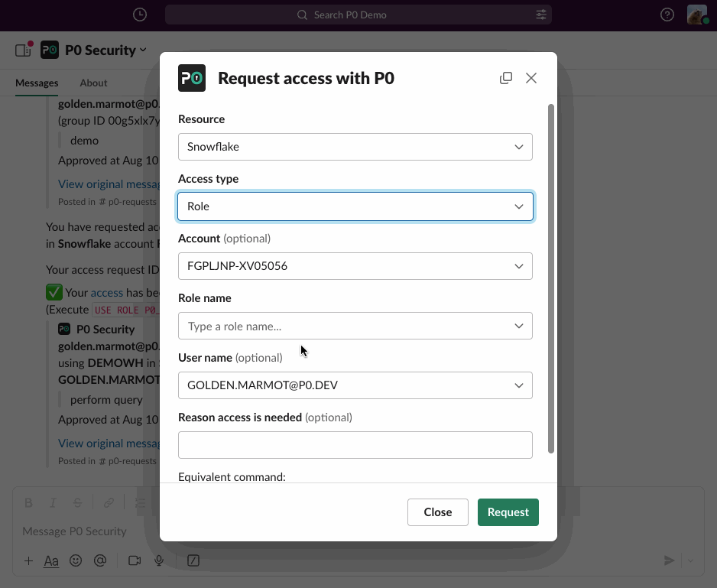
Task: Click the mention @ icon
Action: click(x=99, y=560)
